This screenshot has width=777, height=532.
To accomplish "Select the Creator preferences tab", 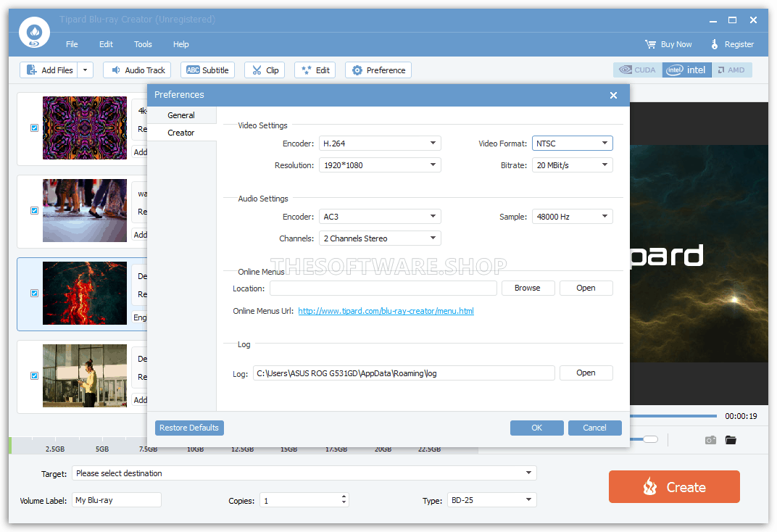I will (181, 133).
